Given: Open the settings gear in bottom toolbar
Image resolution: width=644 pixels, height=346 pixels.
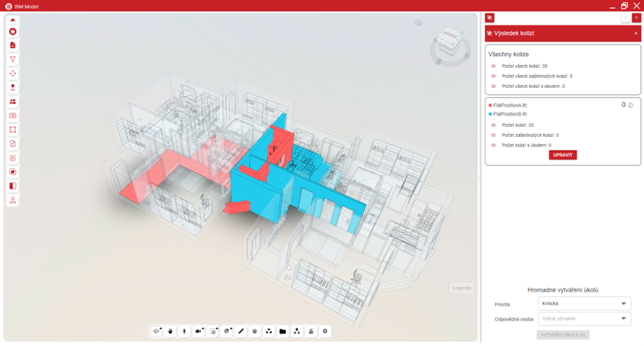Looking at the screenshot, I should (x=325, y=332).
